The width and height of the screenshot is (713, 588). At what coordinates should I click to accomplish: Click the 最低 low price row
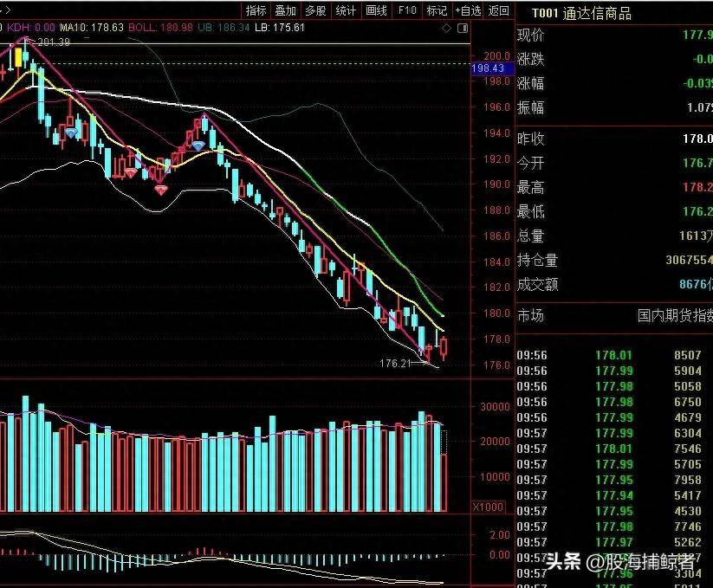pos(614,211)
